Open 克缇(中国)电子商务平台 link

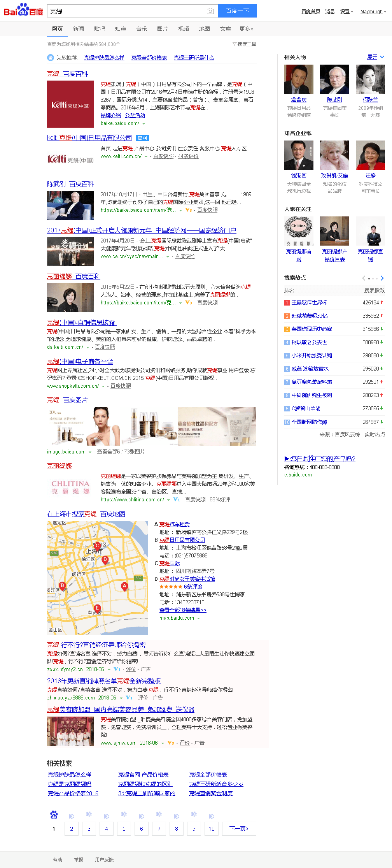click(80, 362)
